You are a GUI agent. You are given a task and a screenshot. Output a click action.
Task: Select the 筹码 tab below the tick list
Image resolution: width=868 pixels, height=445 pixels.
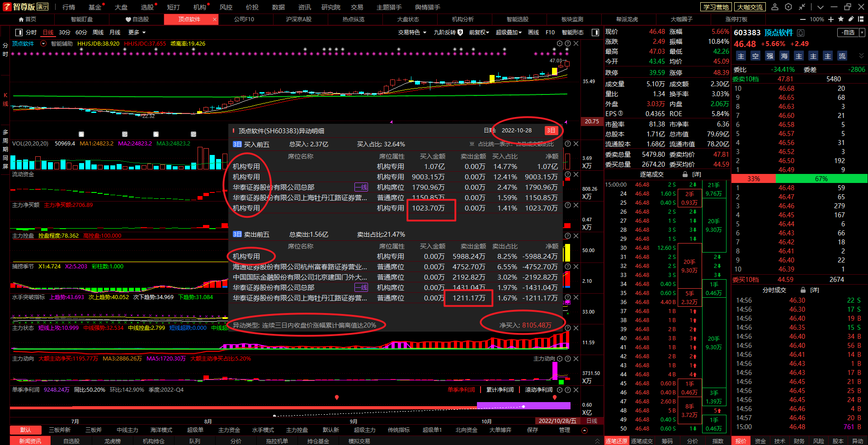(667, 441)
